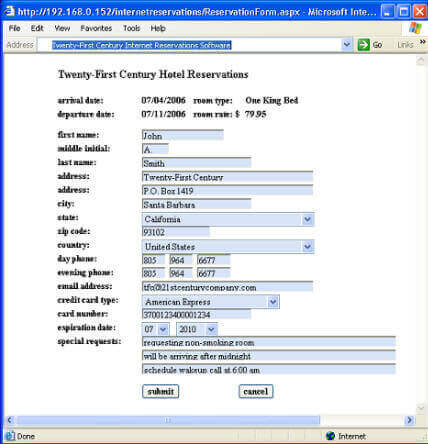Click the Internet Explorer page icon in title bar
This screenshot has height=444, width=428.
[10, 12]
